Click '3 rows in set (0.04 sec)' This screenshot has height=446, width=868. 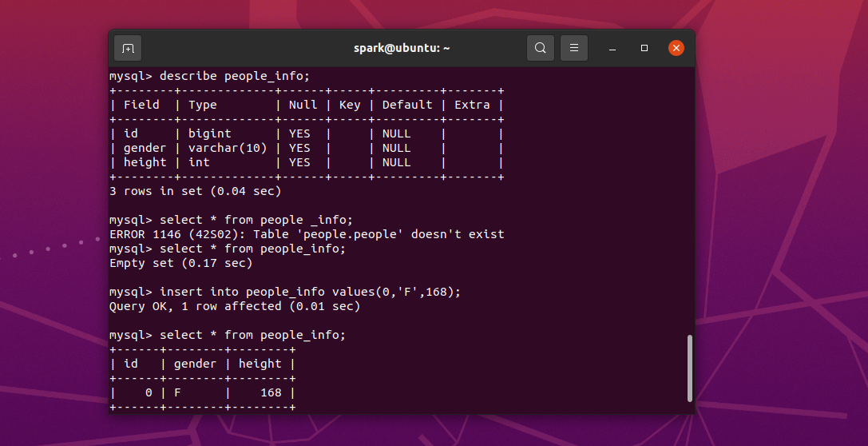(196, 191)
